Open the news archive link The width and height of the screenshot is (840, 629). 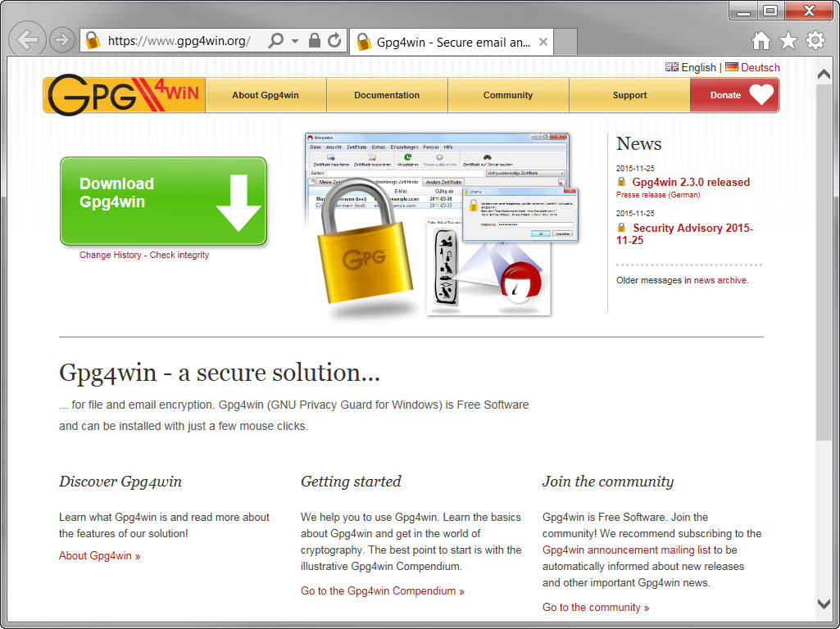pos(720,280)
